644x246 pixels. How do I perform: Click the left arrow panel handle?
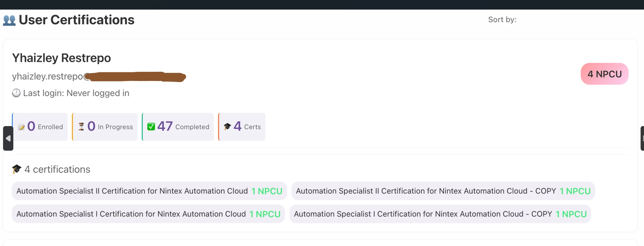click(8, 138)
